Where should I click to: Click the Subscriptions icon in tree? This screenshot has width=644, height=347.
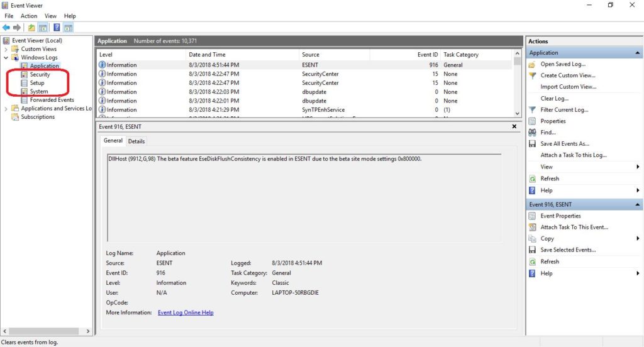click(x=15, y=117)
